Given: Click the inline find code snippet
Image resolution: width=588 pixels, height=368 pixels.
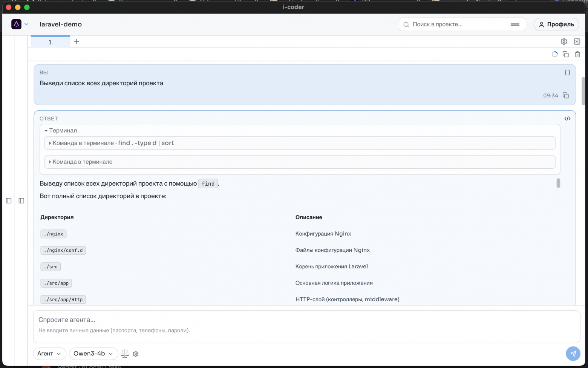Looking at the screenshot, I should (208, 184).
